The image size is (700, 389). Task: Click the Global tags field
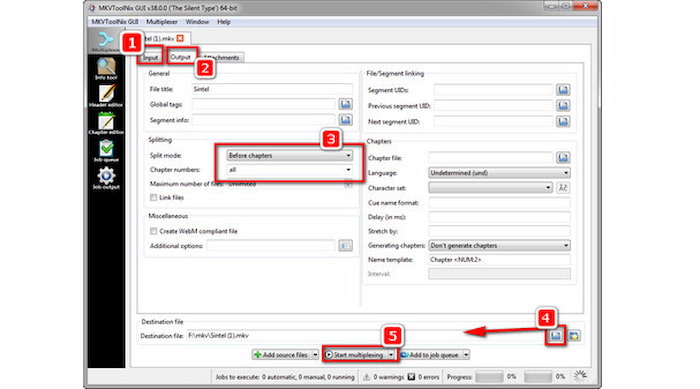coord(263,104)
